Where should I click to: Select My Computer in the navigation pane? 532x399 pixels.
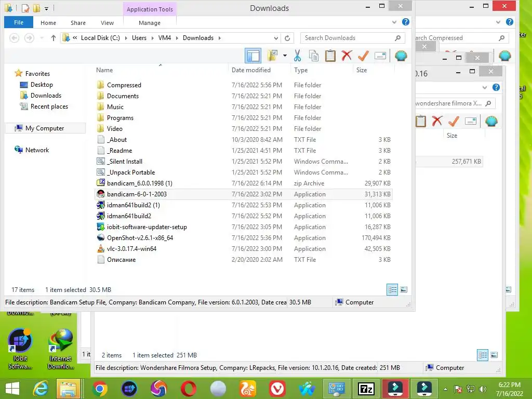pyautogui.click(x=45, y=128)
